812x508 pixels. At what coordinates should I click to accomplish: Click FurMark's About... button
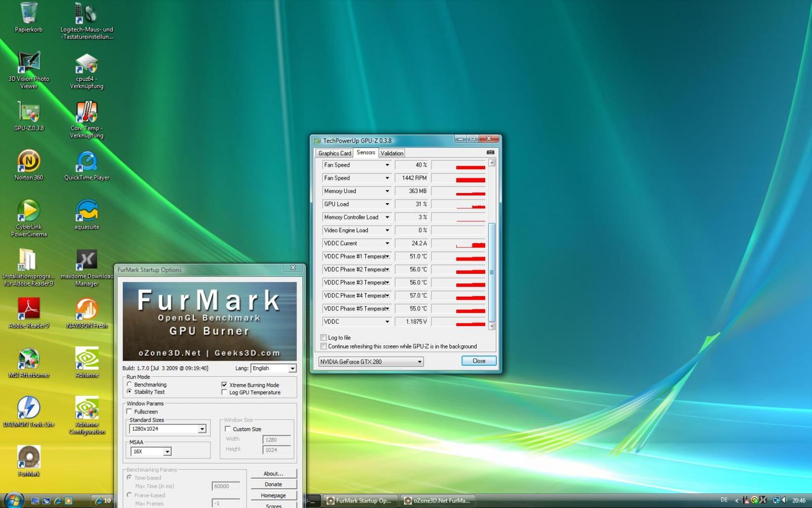273,473
